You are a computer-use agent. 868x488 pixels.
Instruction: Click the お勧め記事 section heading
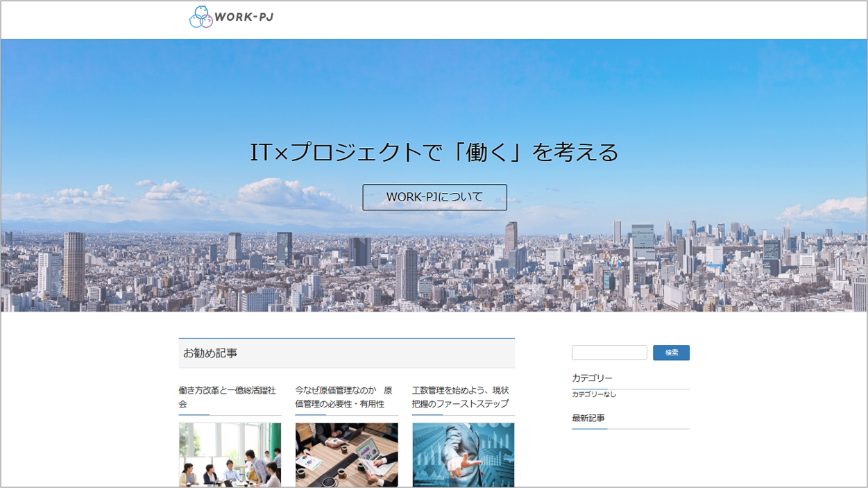(210, 353)
